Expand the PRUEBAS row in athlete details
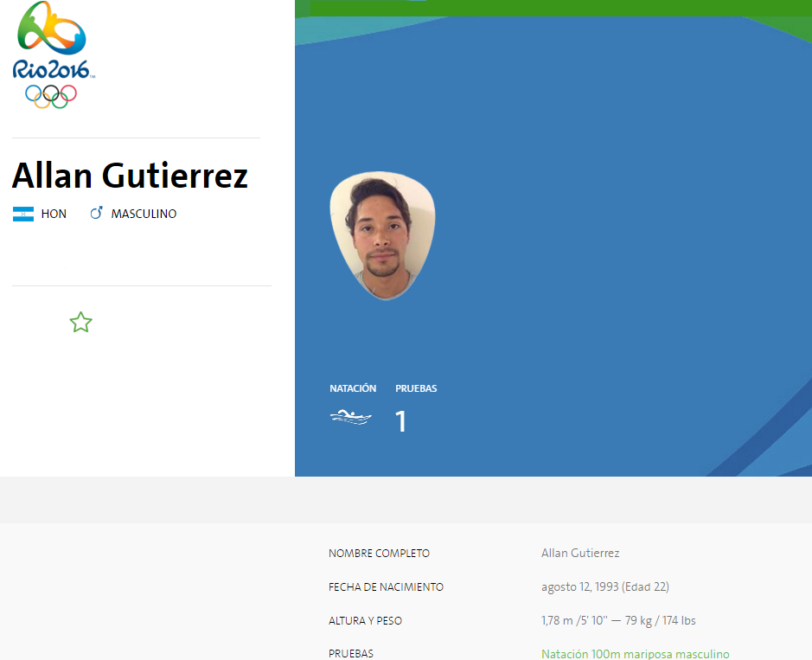 coord(351,653)
